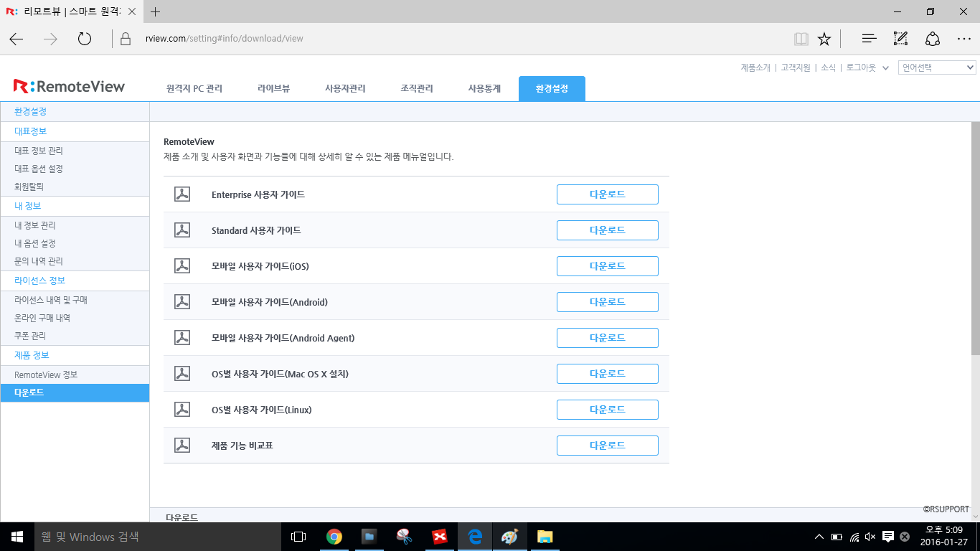Refresh the page with the reload icon
Viewport: 980px width, 551px height.
pos(85,39)
